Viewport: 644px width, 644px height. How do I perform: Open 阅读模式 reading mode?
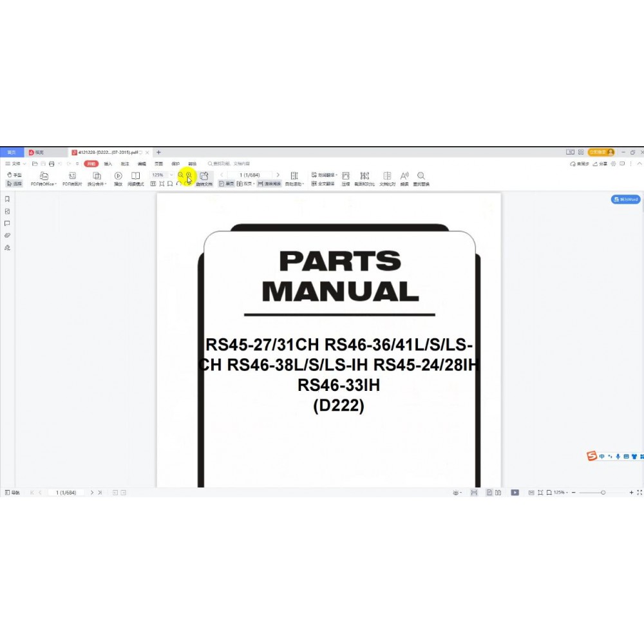click(135, 178)
